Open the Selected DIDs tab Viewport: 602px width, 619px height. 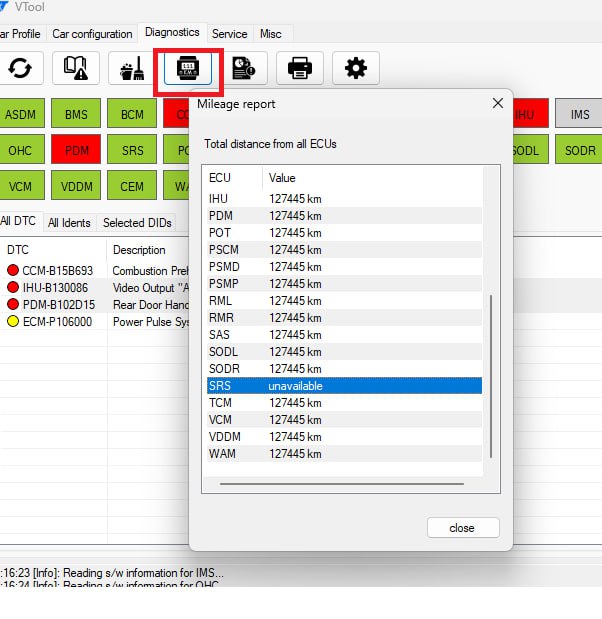137,223
